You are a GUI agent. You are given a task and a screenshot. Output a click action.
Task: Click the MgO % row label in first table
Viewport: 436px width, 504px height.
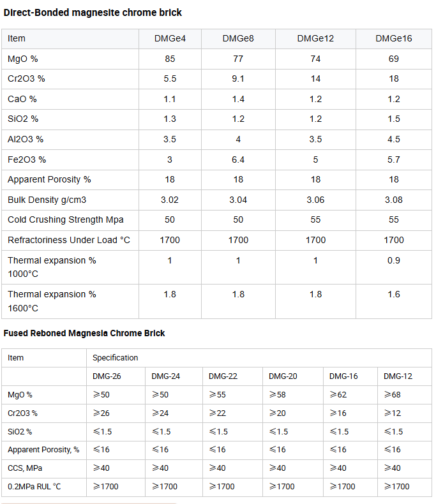pos(23,59)
